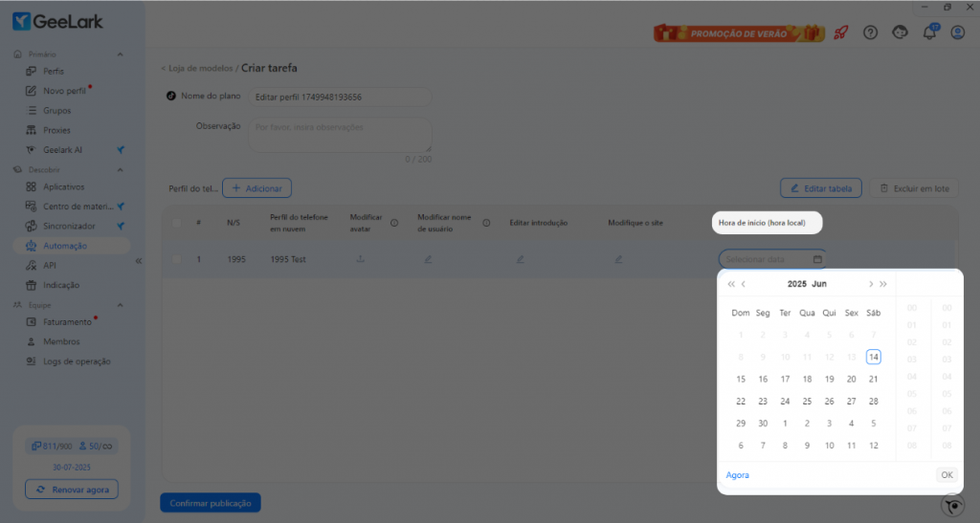This screenshot has width=980, height=523.
Task: Select June 30 in the calendar
Action: [763, 424]
